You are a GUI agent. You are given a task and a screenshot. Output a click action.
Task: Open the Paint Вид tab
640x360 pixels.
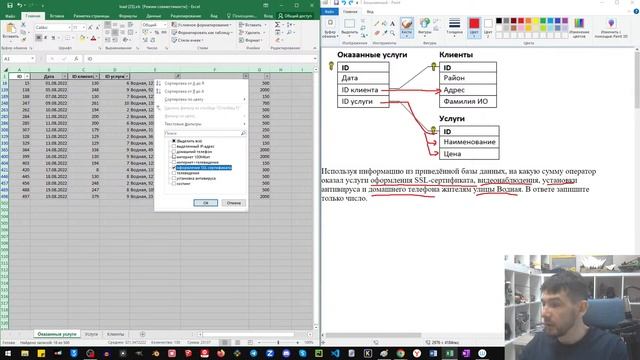click(370, 11)
